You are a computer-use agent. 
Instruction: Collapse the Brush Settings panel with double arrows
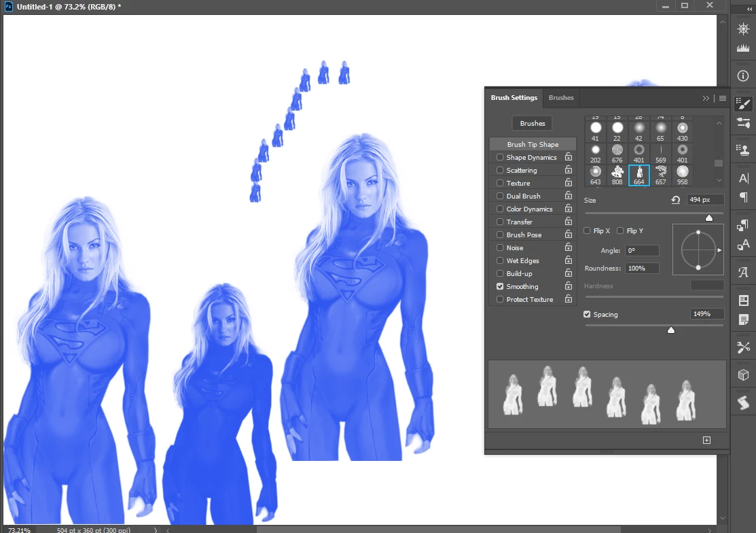706,98
